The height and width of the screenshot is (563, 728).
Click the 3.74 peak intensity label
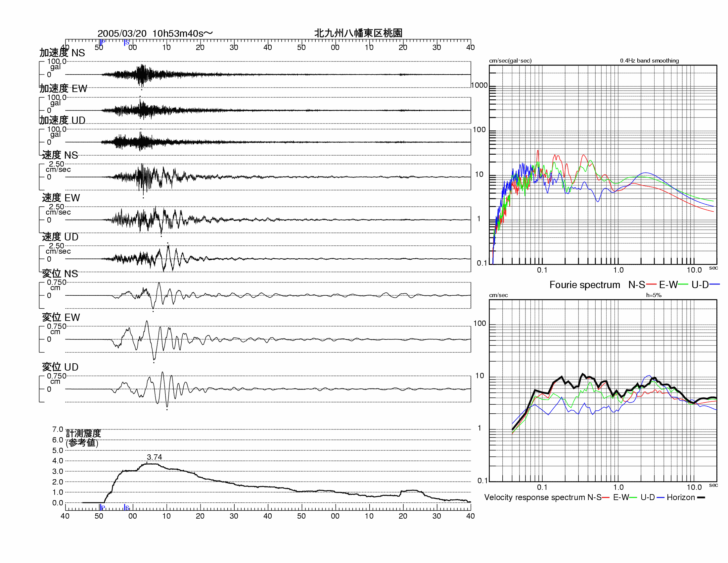(154, 457)
